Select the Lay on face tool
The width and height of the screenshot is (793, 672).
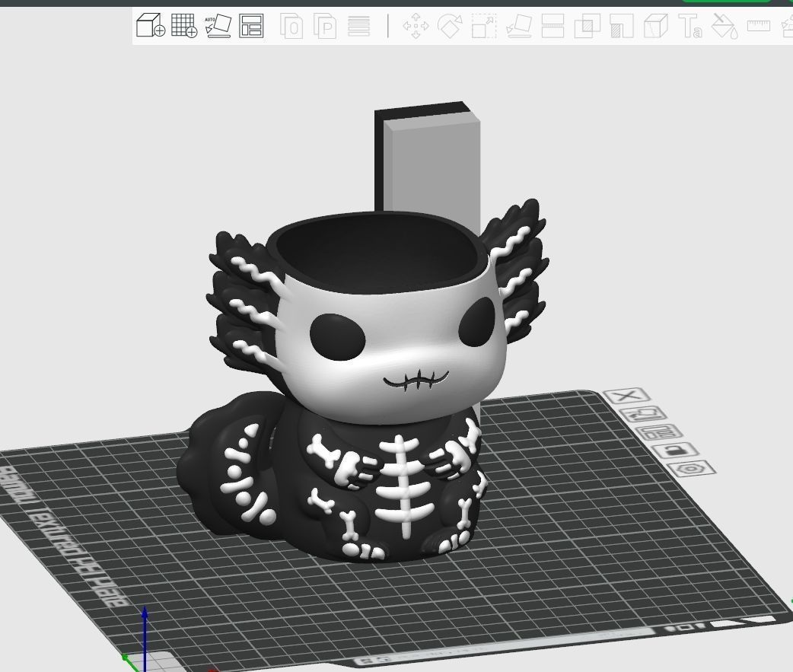519,26
